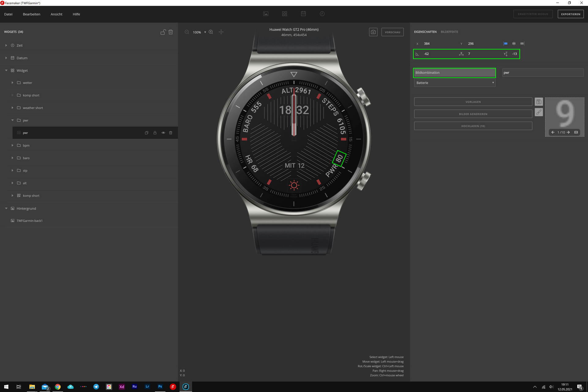The height and width of the screenshot is (392, 588).
Task: Click the Bilder generieren button
Action: coord(473,114)
